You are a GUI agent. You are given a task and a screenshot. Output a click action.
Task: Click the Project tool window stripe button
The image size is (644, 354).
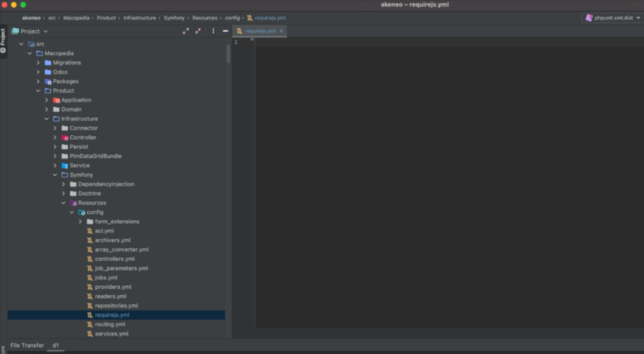click(3, 41)
